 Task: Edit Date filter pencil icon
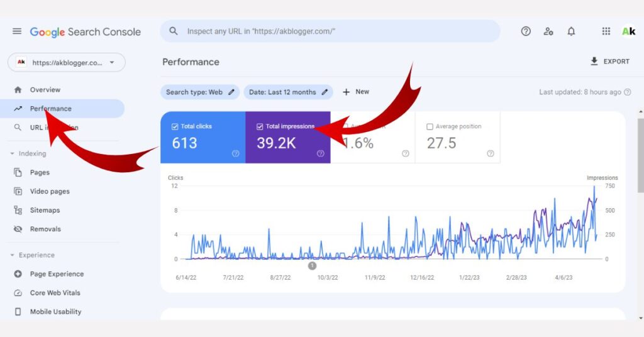(325, 92)
